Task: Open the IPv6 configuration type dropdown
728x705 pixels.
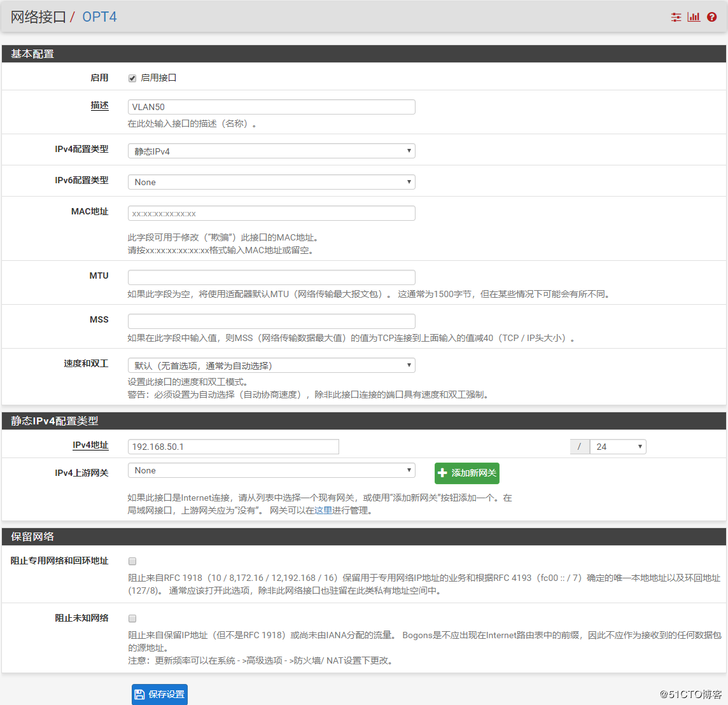Action: point(271,182)
